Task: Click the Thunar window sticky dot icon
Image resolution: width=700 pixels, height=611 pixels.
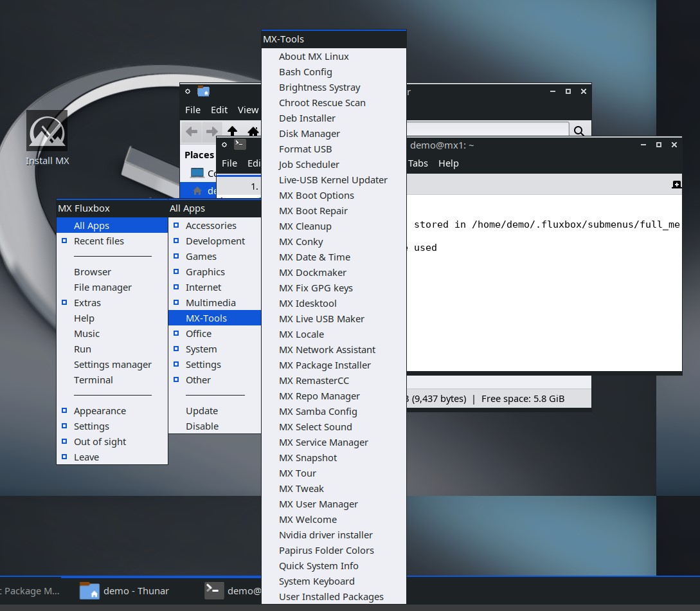Action: (x=188, y=91)
